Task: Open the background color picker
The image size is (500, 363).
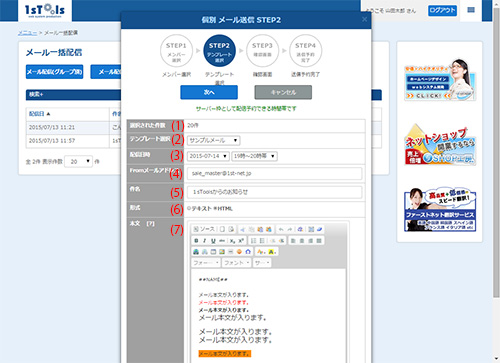Action: [273, 252]
